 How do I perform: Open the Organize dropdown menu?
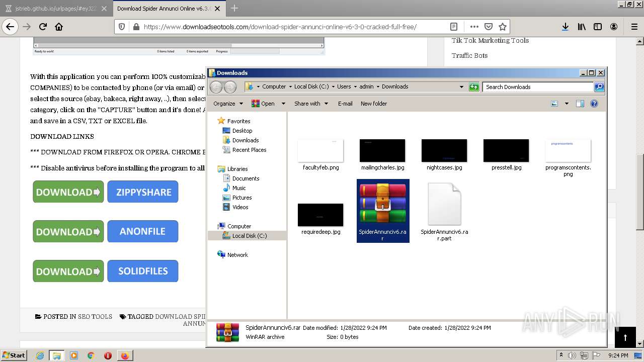pos(228,104)
